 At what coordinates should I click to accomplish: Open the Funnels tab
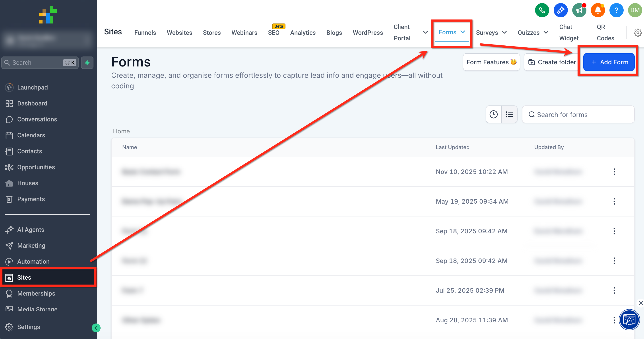tap(145, 33)
